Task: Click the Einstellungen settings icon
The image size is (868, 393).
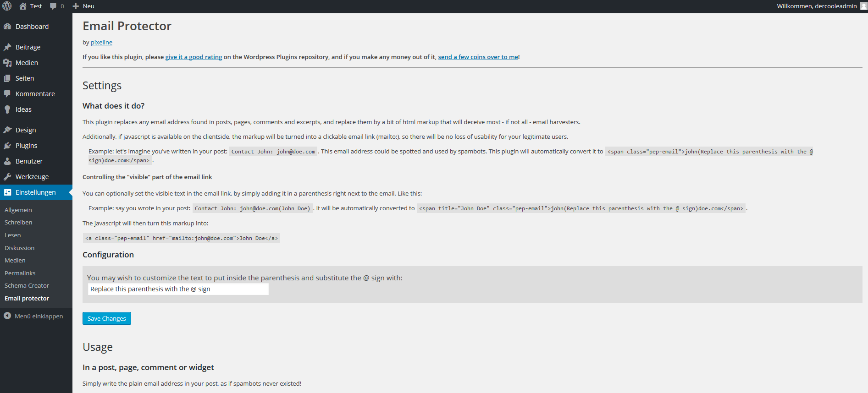Action: click(x=7, y=192)
